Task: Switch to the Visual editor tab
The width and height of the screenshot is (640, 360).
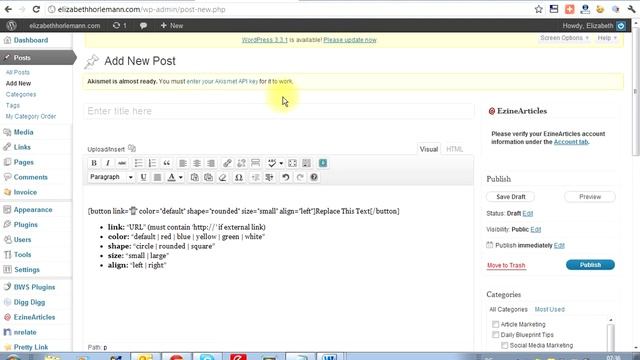Action: click(429, 149)
